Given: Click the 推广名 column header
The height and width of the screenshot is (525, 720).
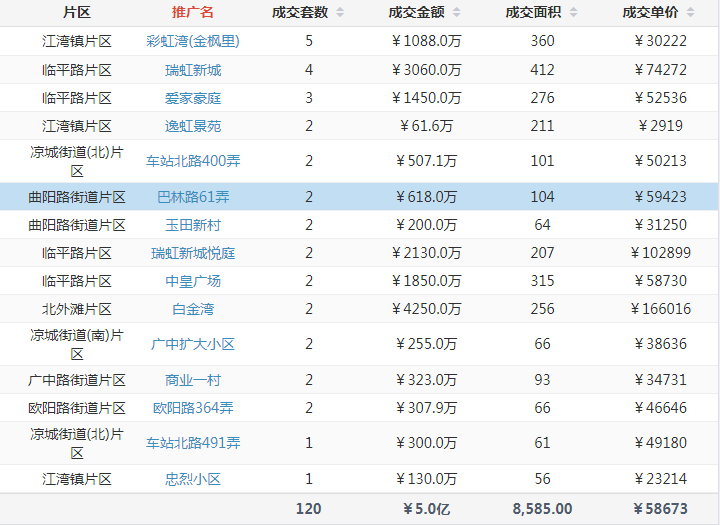Looking at the screenshot, I should point(193,12).
